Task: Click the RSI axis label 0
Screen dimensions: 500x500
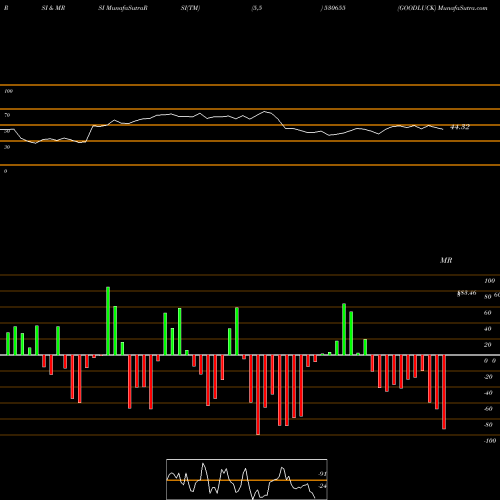Action: point(5,171)
